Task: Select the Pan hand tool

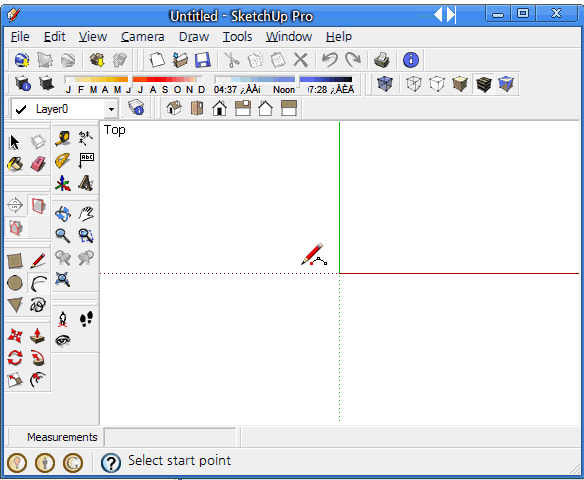Action: (x=86, y=214)
